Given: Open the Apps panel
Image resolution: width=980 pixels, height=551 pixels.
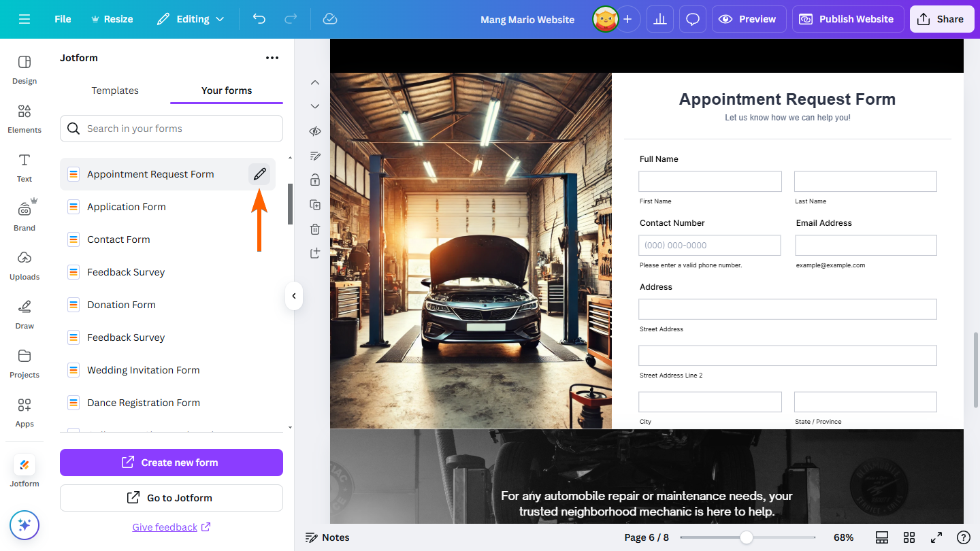Looking at the screenshot, I should 24,413.
